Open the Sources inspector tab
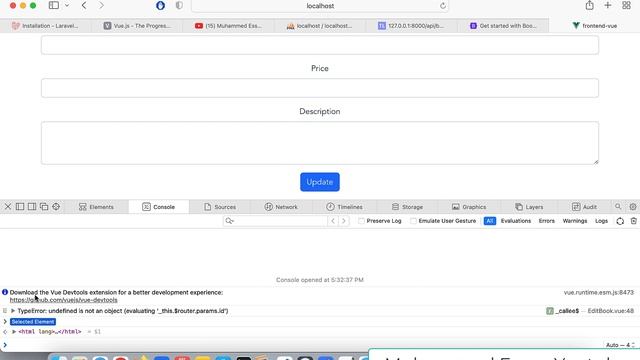Screen dimensions: 640x360 220,207
